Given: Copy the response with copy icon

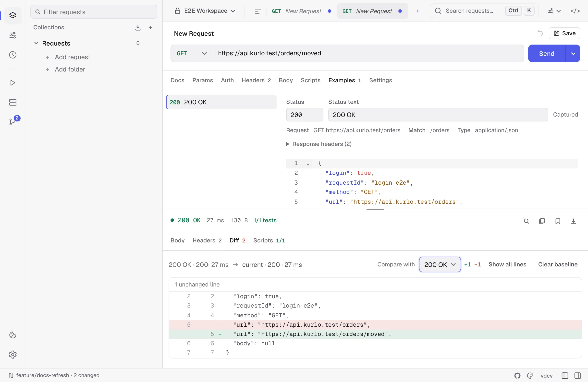Looking at the screenshot, I should tap(542, 221).
